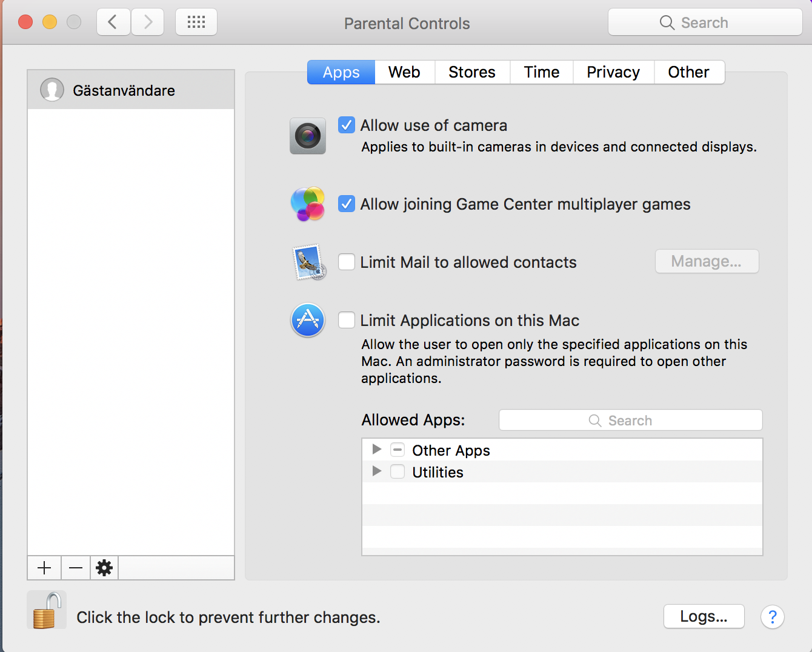812x652 pixels.
Task: Go back with the left arrow
Action: point(113,22)
